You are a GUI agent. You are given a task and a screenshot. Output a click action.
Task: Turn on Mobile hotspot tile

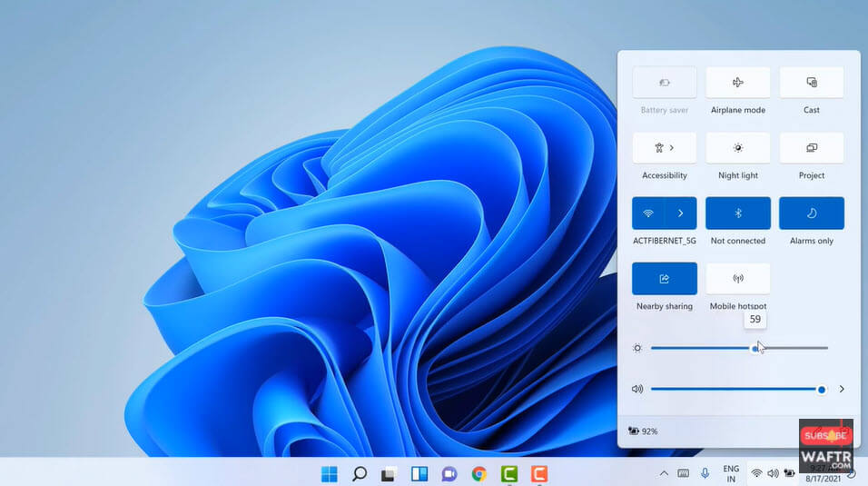click(x=738, y=279)
